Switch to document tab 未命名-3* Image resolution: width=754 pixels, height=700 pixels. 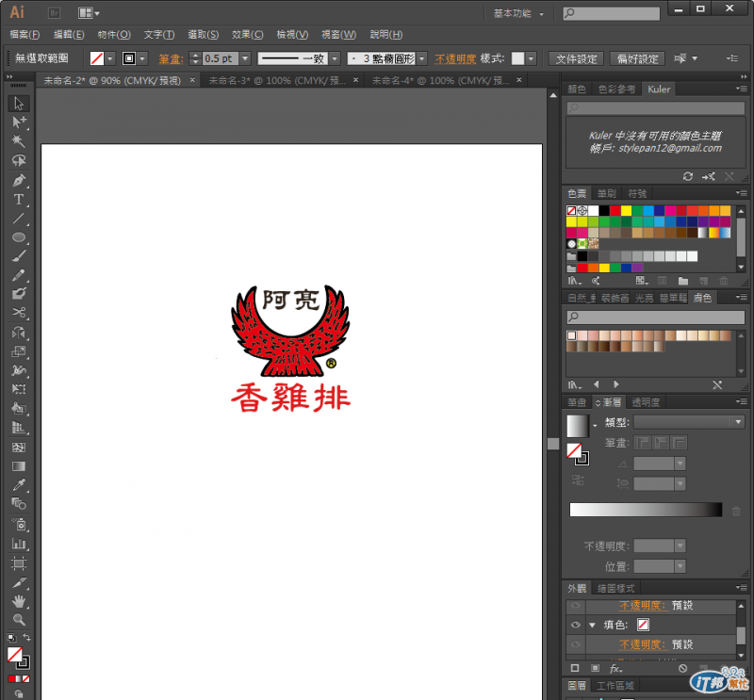277,80
